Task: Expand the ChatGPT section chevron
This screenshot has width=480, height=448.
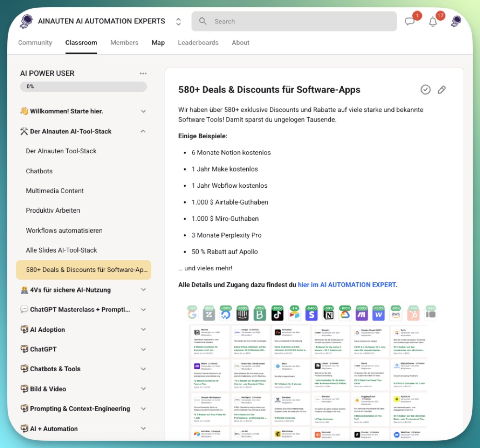Action: click(x=143, y=350)
